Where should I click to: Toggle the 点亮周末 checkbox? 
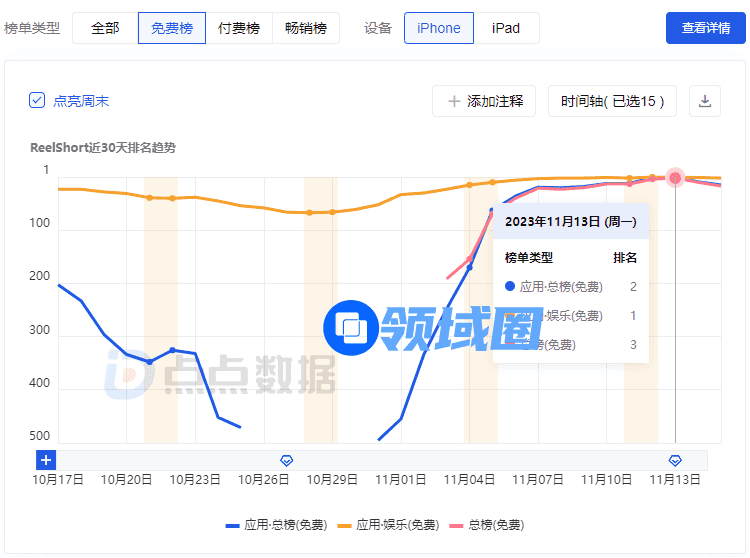pos(37,101)
